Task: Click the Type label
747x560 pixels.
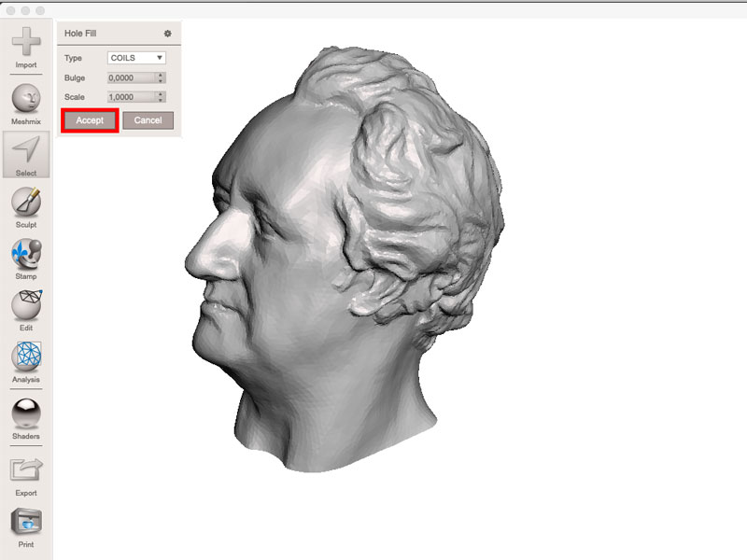Action: tap(73, 58)
